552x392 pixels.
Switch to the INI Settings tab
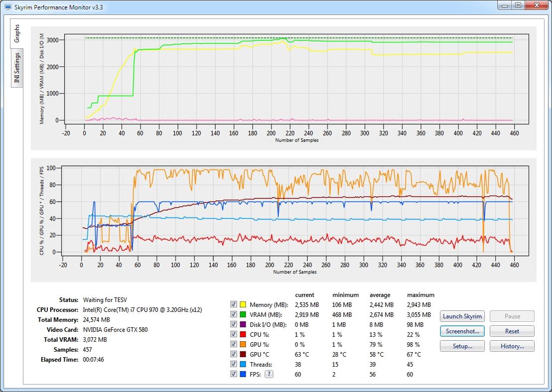[x=17, y=68]
